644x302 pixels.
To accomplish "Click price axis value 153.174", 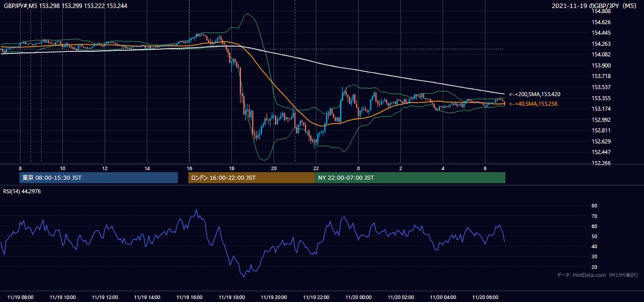I will pos(601,109).
